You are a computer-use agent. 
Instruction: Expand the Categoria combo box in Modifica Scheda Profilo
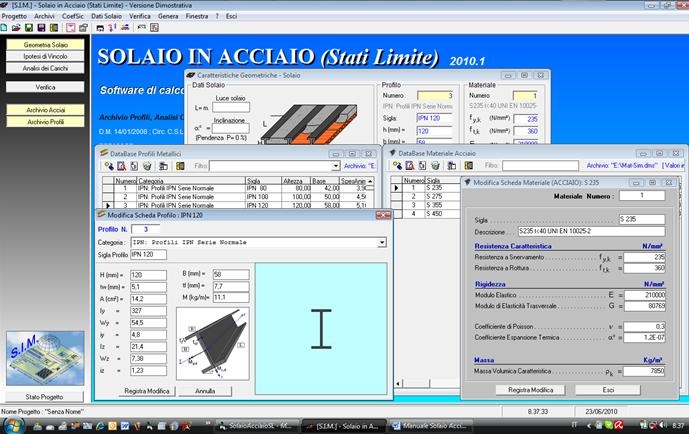pos(382,242)
